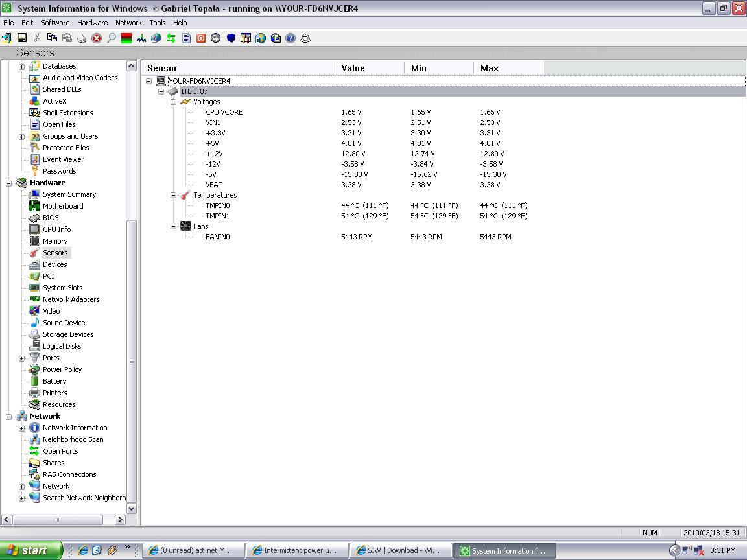Click the red X stop icon
This screenshot has height=560, width=747.
point(97,38)
